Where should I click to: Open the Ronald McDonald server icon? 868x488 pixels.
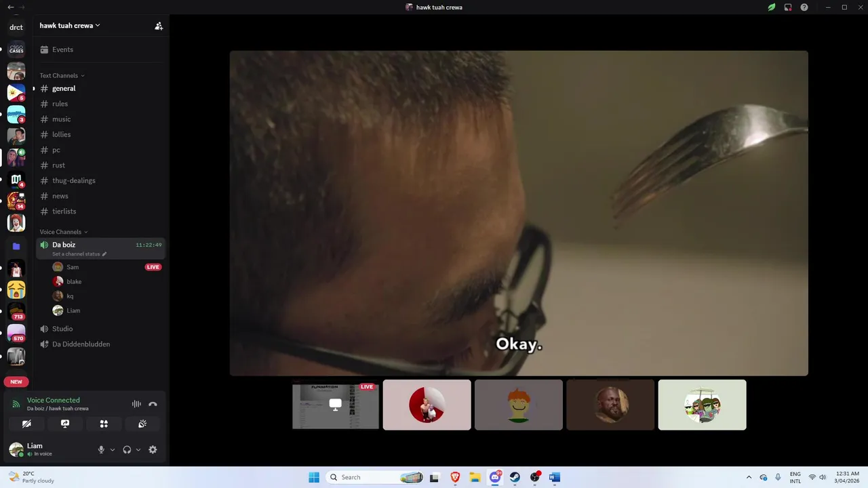pos(16,222)
